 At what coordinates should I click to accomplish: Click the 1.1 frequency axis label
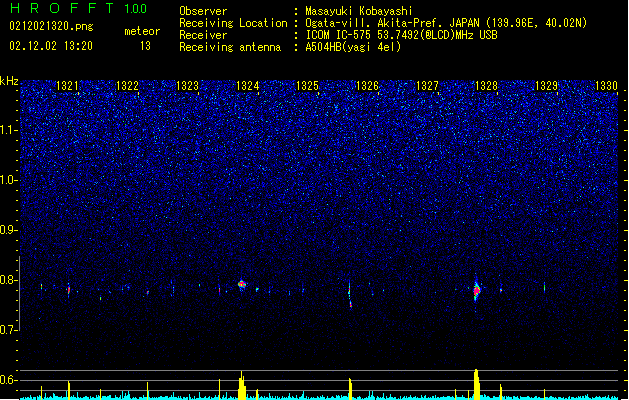8,130
